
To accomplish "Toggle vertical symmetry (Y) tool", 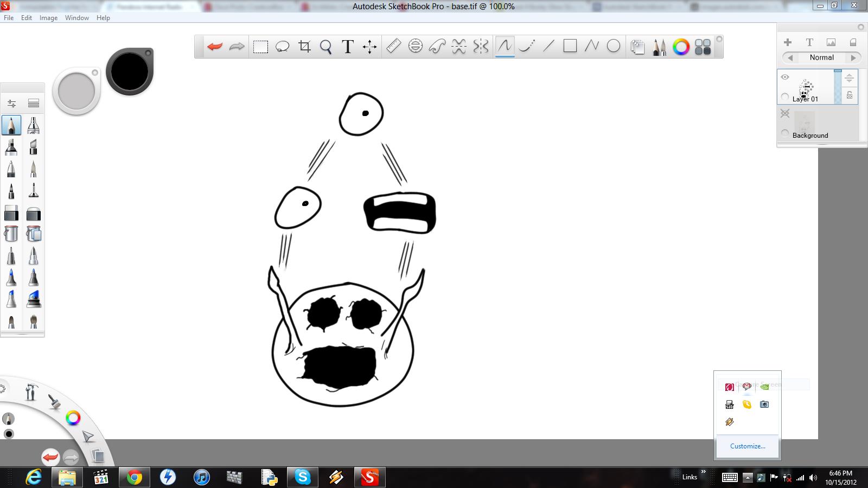I will click(481, 47).
